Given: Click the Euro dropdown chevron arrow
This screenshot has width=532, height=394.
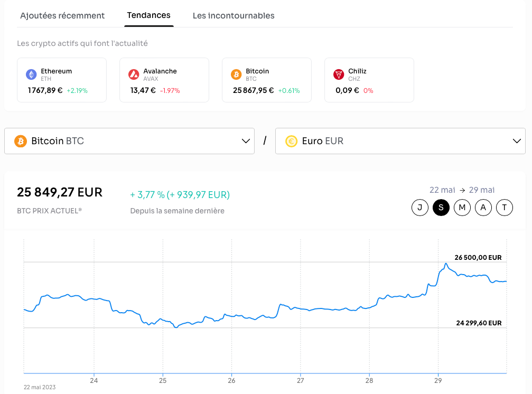Looking at the screenshot, I should [517, 141].
